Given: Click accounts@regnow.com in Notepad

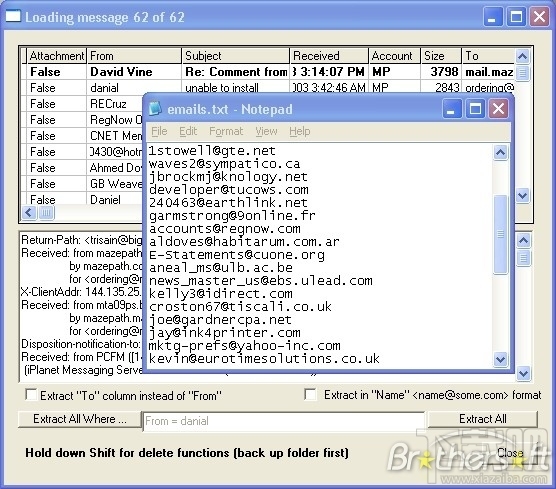Looking at the screenshot, I should tap(224, 229).
